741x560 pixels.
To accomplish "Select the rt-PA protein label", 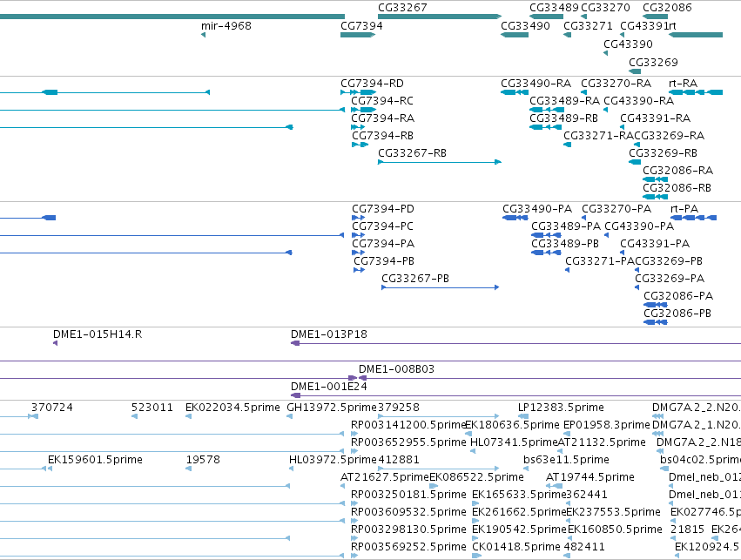I will pos(684,209).
